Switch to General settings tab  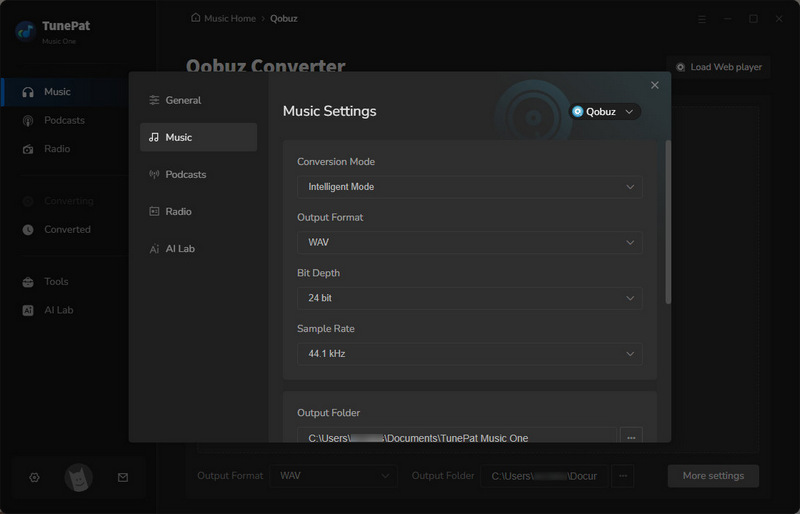tap(183, 100)
